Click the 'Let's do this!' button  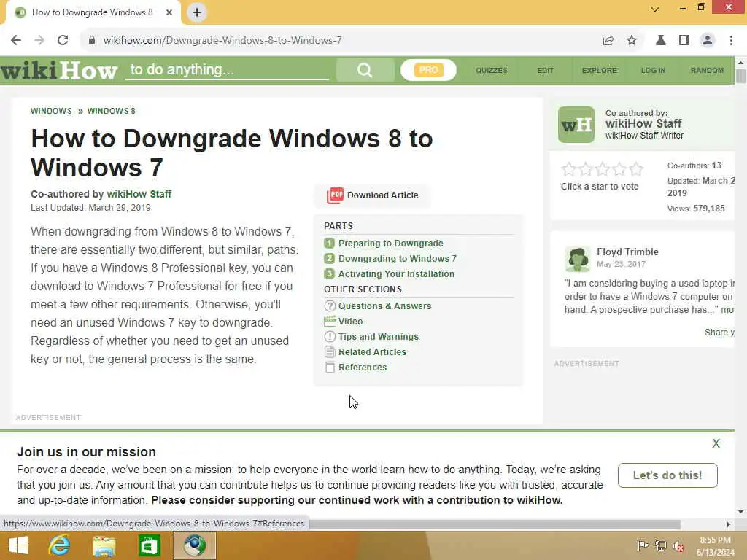(x=667, y=475)
